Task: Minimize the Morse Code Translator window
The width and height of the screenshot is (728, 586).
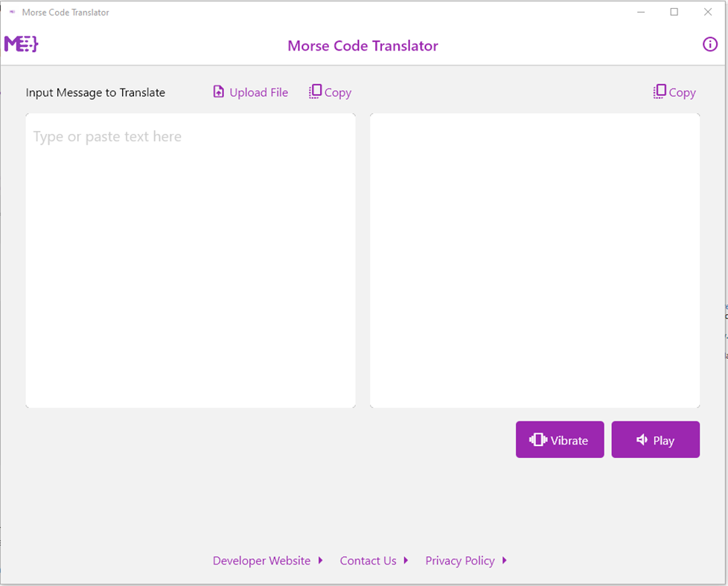Action: [x=641, y=12]
